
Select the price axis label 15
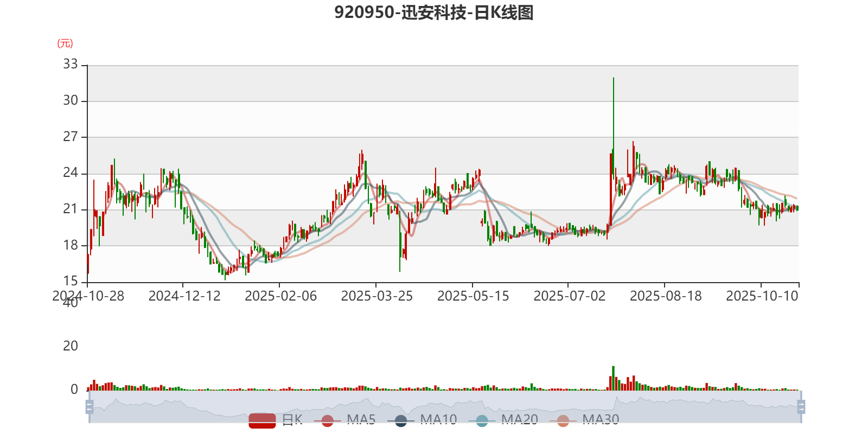(x=71, y=281)
